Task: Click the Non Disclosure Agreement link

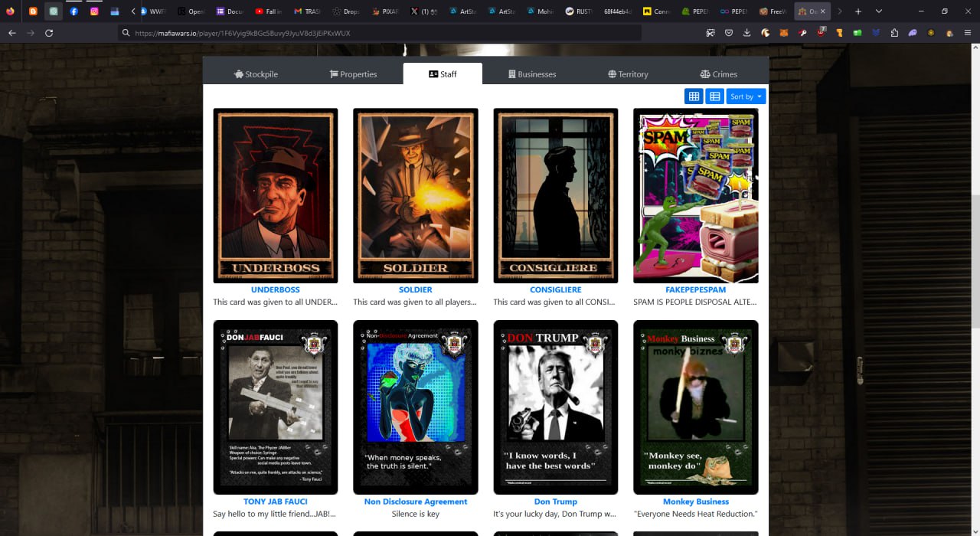Action: pos(416,502)
